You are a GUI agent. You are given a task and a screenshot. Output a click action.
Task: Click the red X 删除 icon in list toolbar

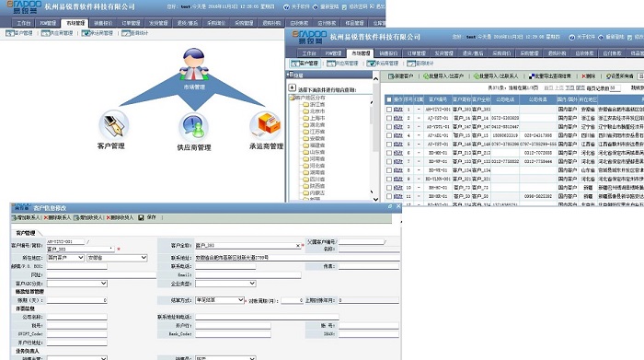[x=584, y=76]
